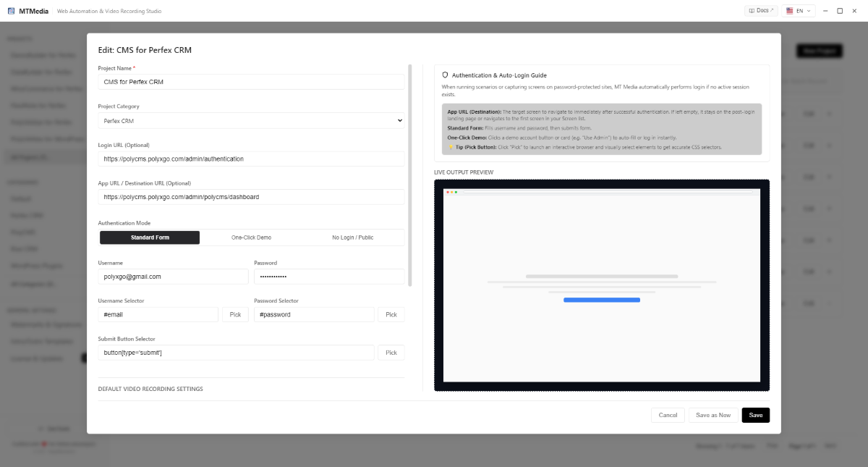
Task: Click the MTMedia logo icon
Action: coord(11,11)
